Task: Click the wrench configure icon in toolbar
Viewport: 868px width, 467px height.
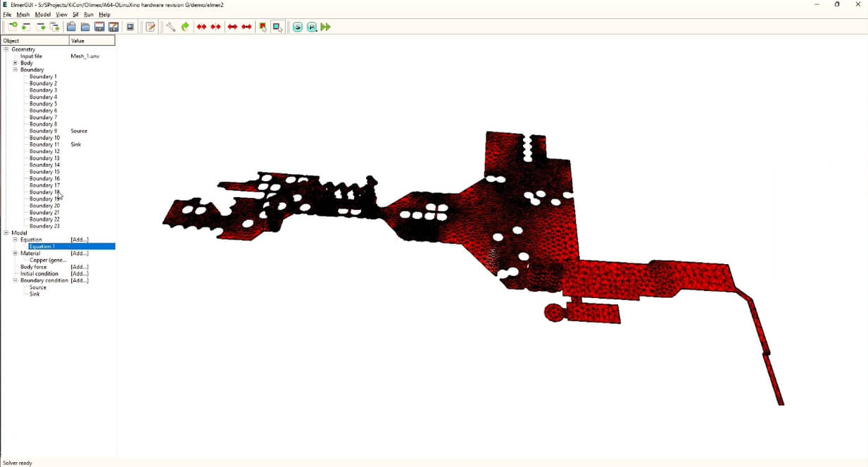Action: (x=170, y=27)
